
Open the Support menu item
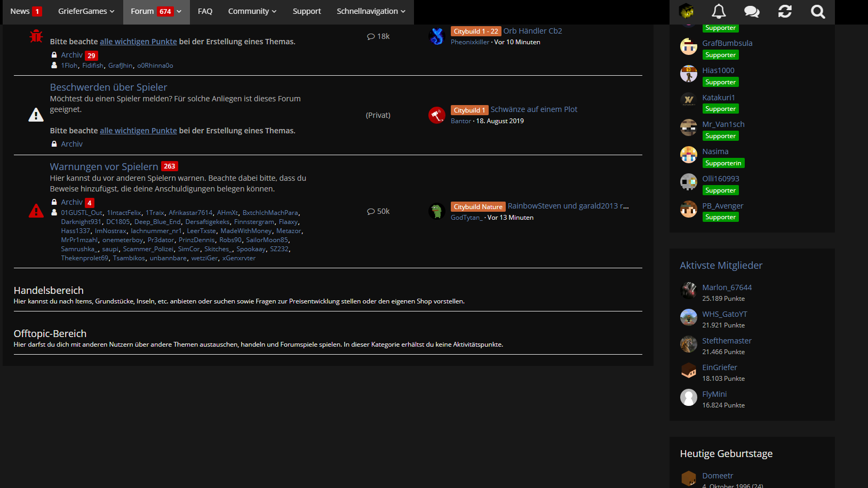tap(307, 11)
